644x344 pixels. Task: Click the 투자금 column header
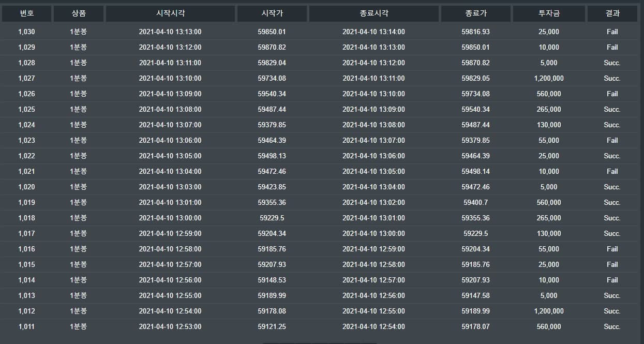[x=549, y=13]
